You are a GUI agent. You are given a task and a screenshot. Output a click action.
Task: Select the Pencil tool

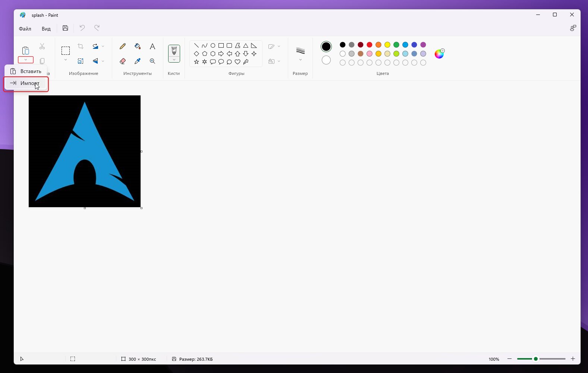(123, 46)
